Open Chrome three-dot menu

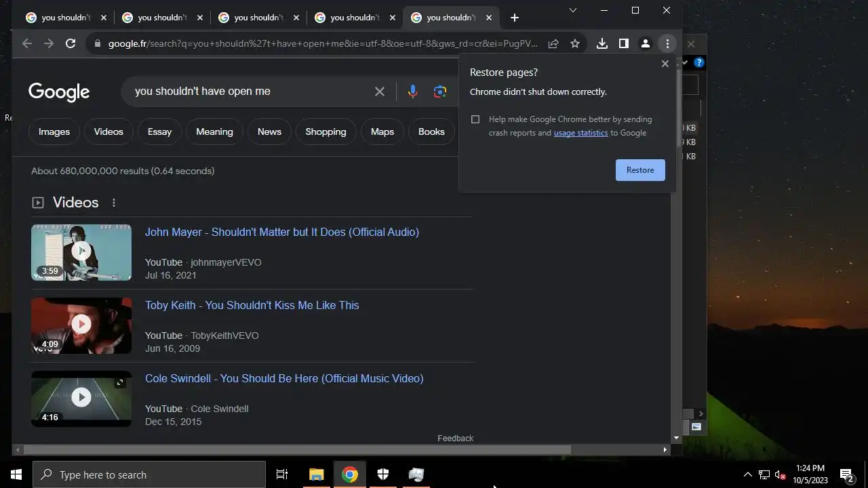tap(667, 43)
